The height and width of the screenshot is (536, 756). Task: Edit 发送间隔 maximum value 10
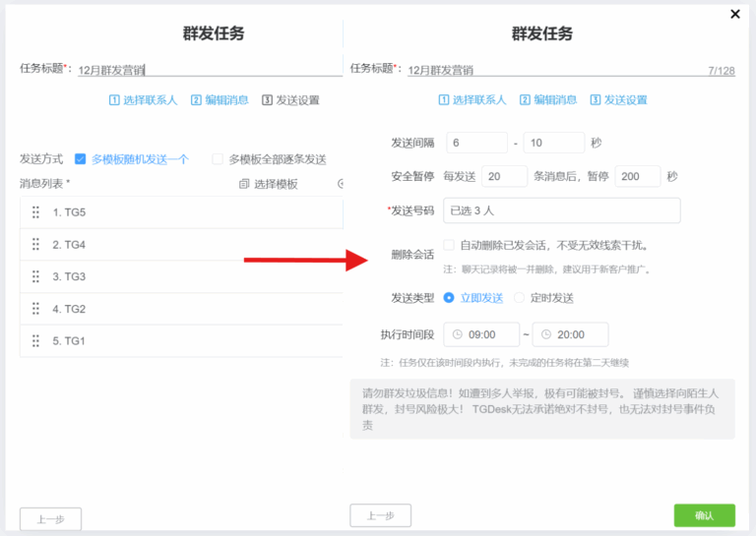[x=554, y=143]
